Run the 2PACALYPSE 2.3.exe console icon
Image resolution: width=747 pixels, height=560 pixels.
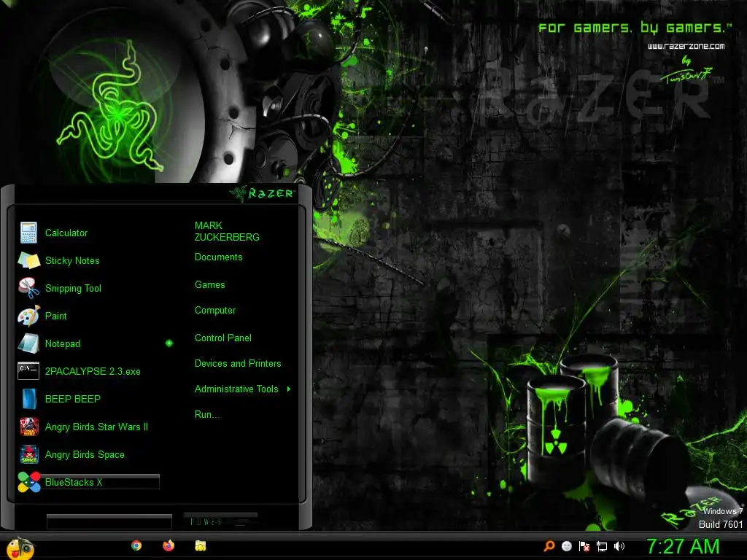click(x=28, y=371)
